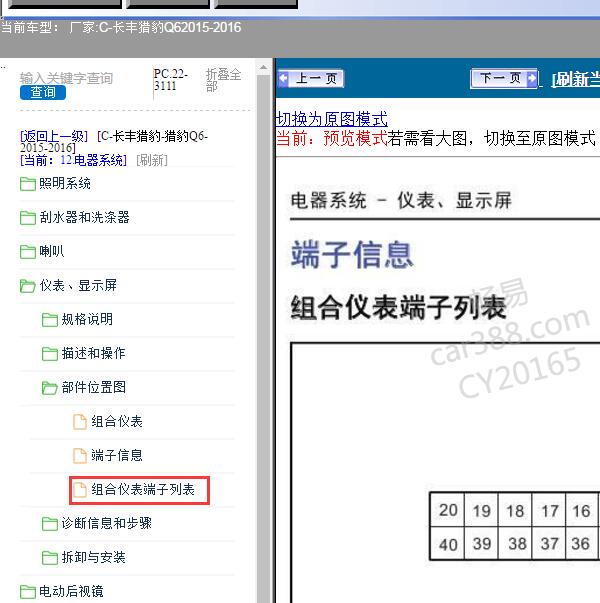
Task: Click the folder icon next to 照明系统
Action: tap(28, 184)
